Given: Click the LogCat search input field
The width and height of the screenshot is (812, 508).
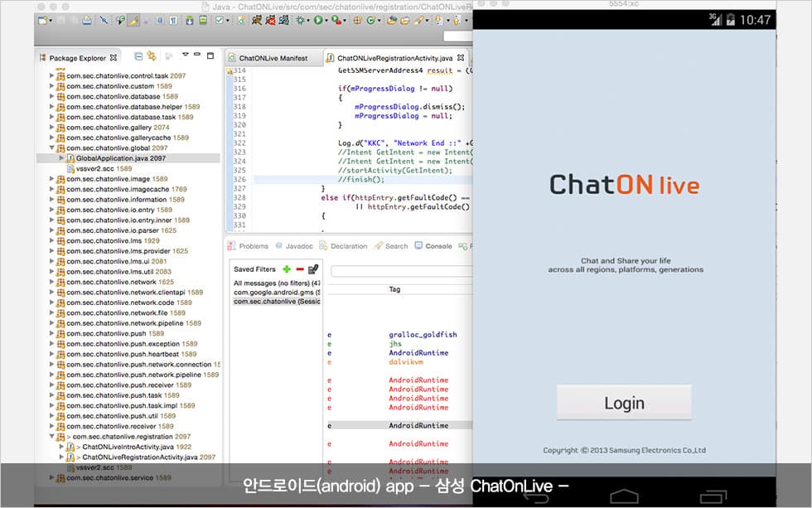Looking at the screenshot, I should (398, 271).
